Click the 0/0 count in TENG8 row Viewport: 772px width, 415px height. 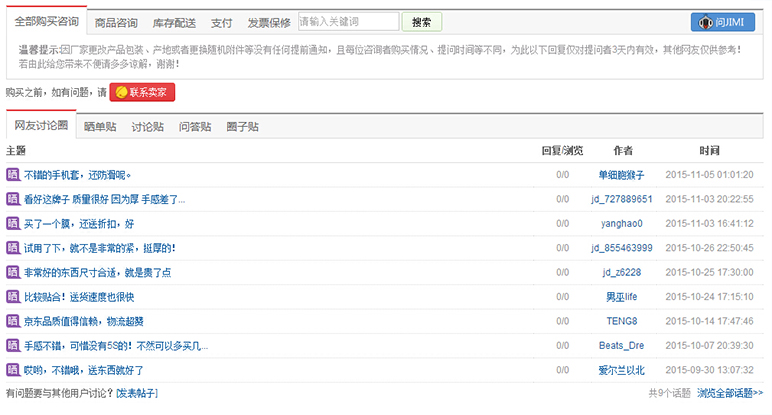(563, 321)
